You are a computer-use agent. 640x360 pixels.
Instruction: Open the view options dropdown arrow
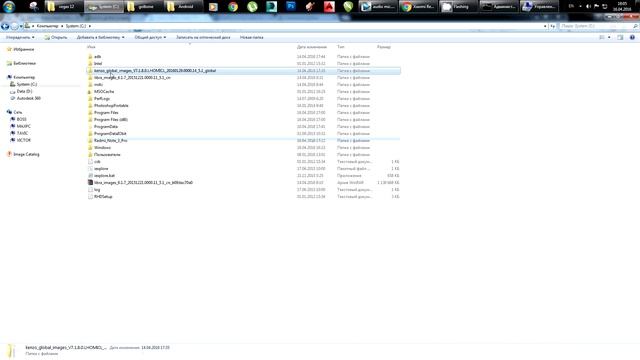click(x=609, y=37)
